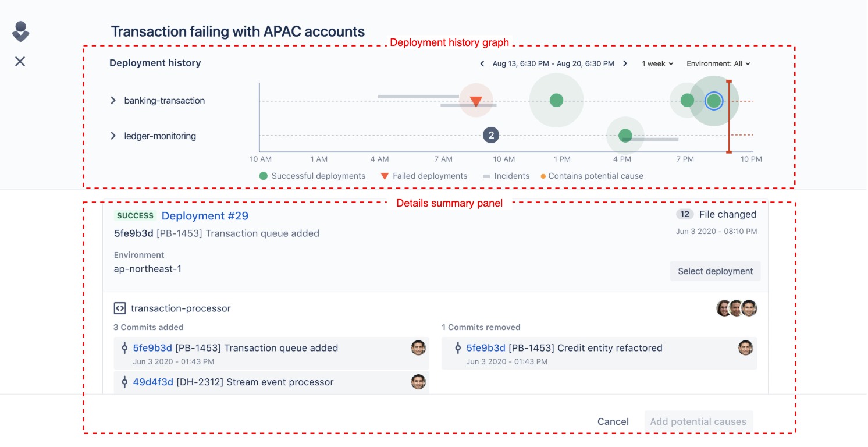Select the blue-outlined selected deployment dot

tap(714, 101)
